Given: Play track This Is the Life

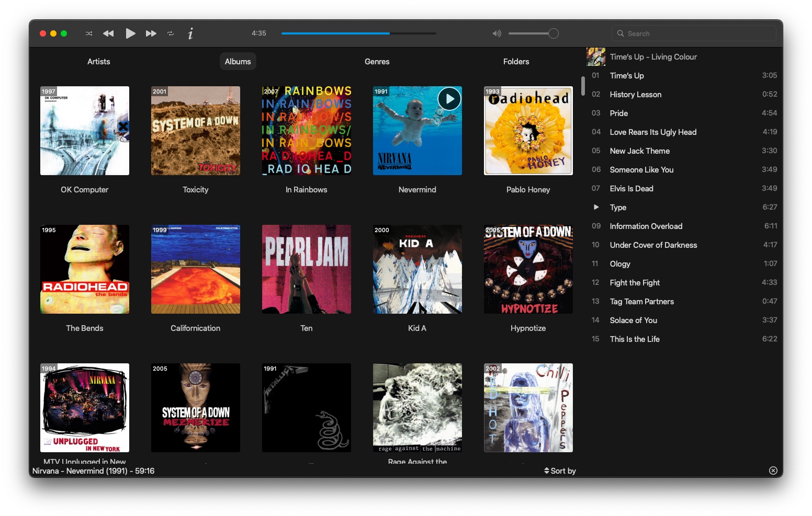Looking at the screenshot, I should click(x=684, y=339).
